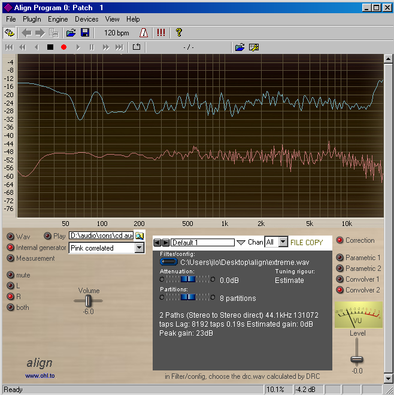This screenshot has width=394, height=395.
Task: Click the Default 1 preset name field
Action: [x=203, y=242]
